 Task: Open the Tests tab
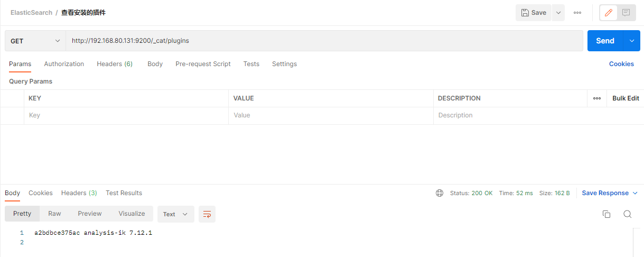[251, 64]
